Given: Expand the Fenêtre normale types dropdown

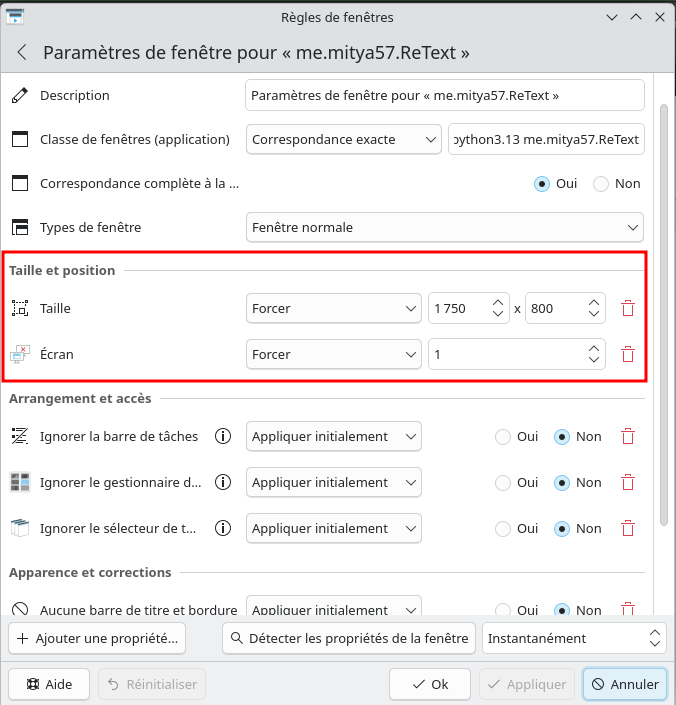Looking at the screenshot, I should [x=444, y=228].
